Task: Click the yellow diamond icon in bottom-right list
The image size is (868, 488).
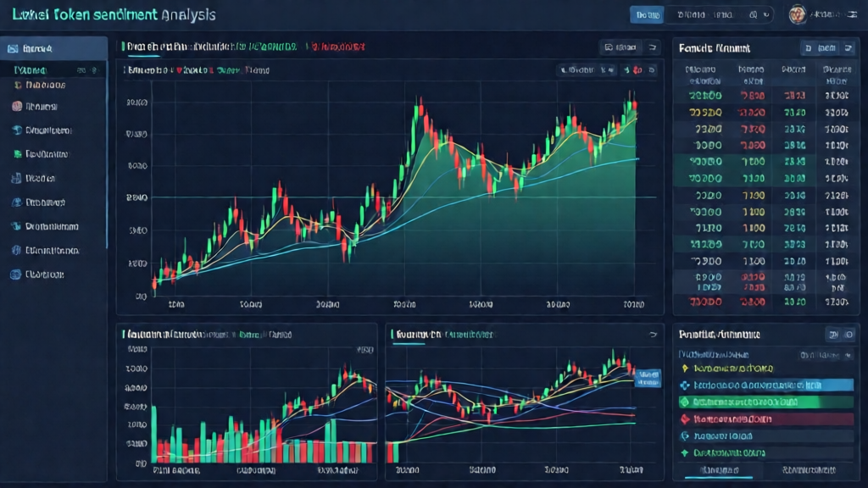Action: point(685,369)
